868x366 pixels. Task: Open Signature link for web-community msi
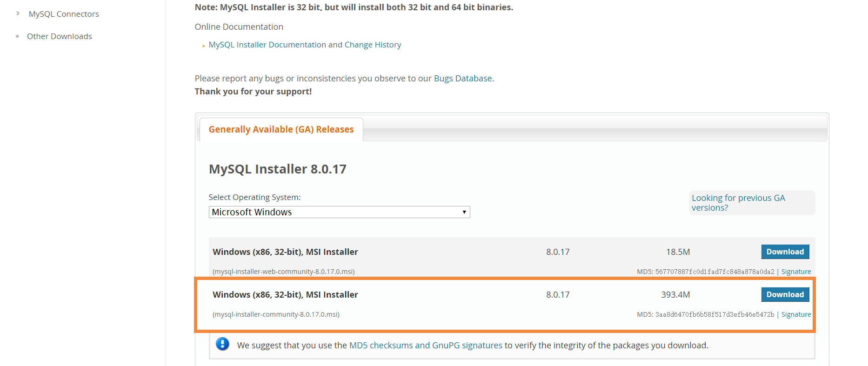(x=796, y=272)
